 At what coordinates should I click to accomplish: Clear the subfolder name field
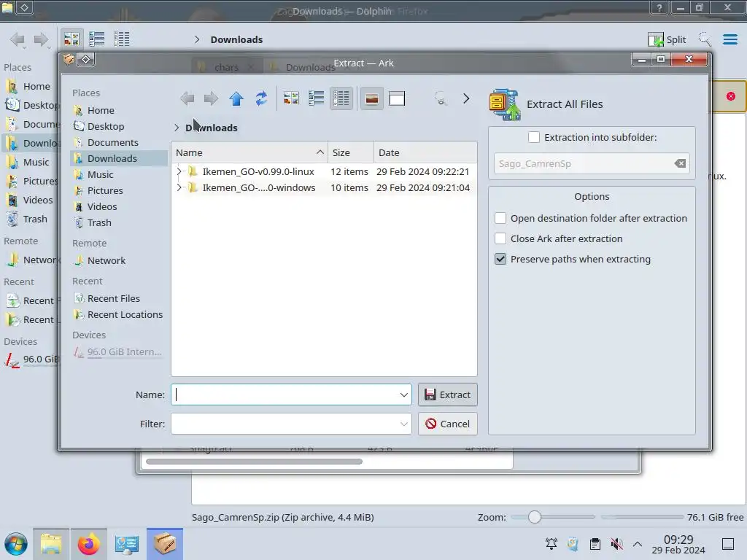click(681, 163)
